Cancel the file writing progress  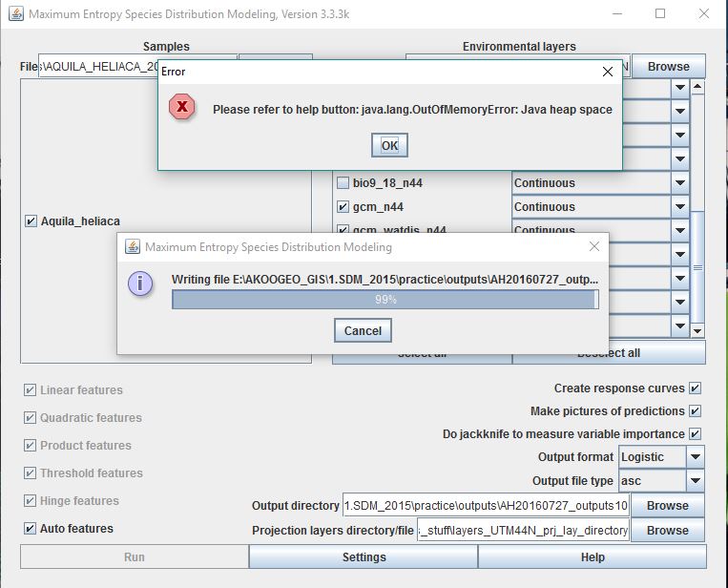[x=363, y=330]
